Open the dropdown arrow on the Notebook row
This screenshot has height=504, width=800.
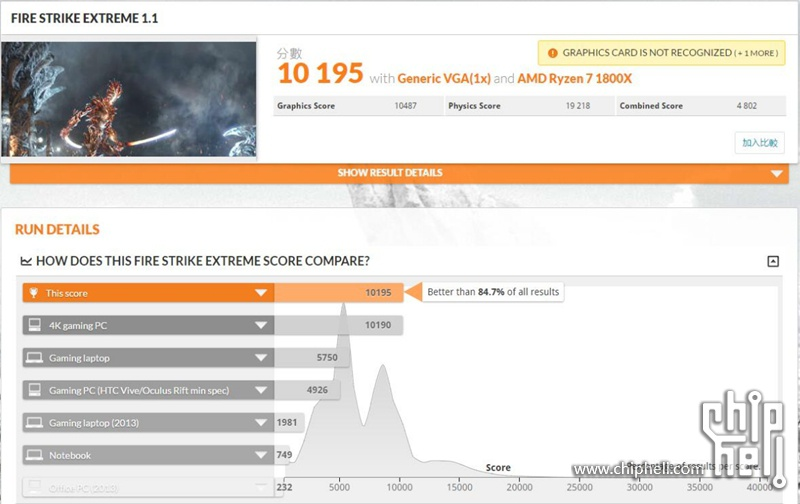click(261, 455)
